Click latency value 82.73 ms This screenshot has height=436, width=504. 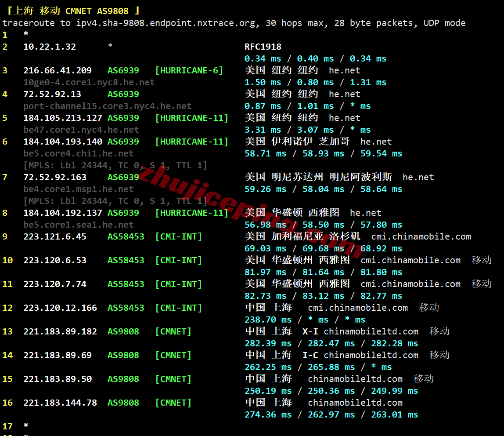tap(266, 296)
